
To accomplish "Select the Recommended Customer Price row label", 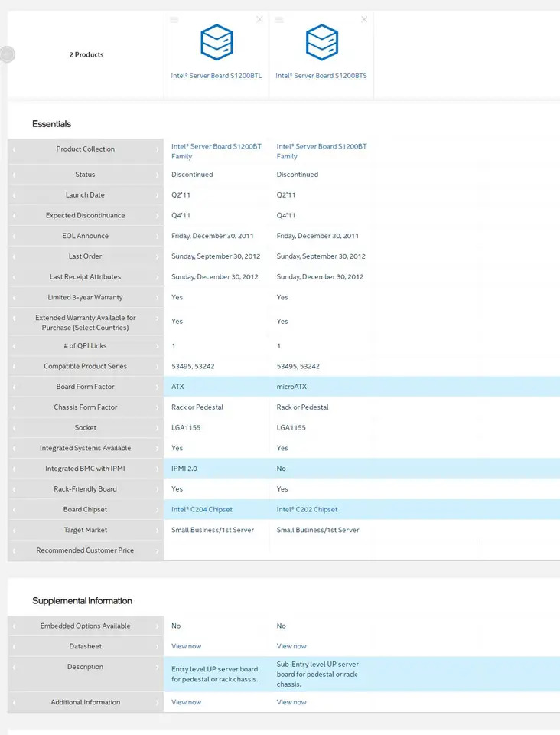I will click(85, 550).
